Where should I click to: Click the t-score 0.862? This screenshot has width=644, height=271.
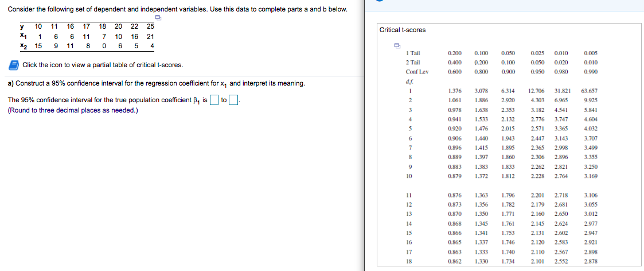(455, 261)
